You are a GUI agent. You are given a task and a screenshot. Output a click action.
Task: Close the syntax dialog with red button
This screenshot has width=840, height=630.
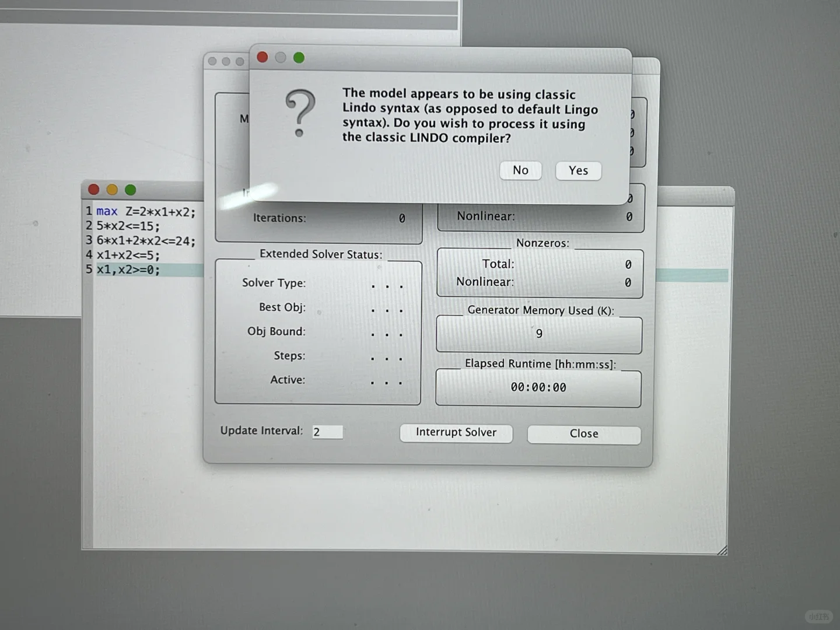[262, 57]
